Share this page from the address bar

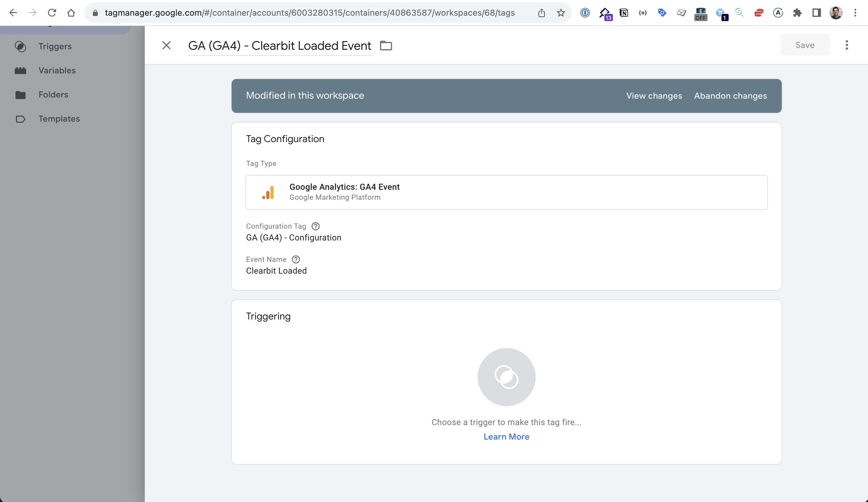[541, 13]
